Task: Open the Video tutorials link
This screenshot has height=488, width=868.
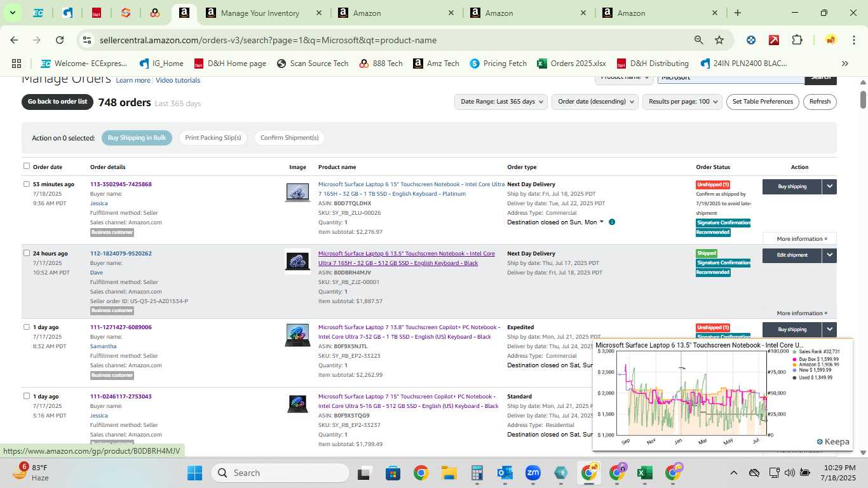Action: click(x=178, y=80)
